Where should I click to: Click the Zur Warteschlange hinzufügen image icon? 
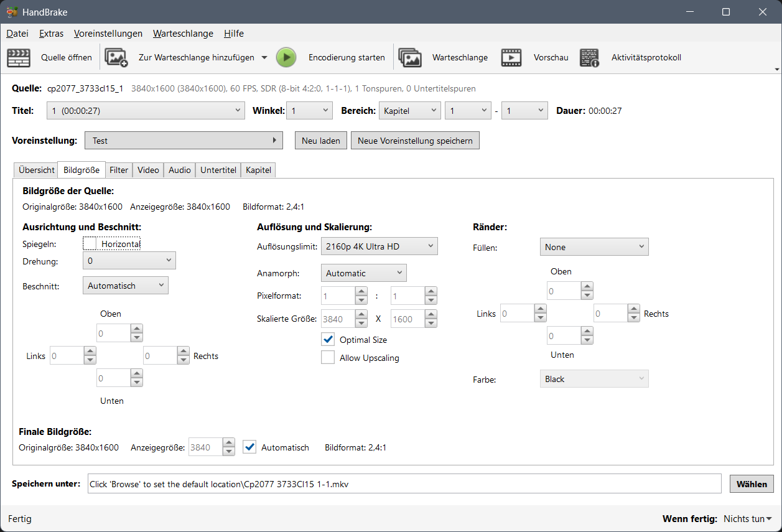click(x=116, y=57)
